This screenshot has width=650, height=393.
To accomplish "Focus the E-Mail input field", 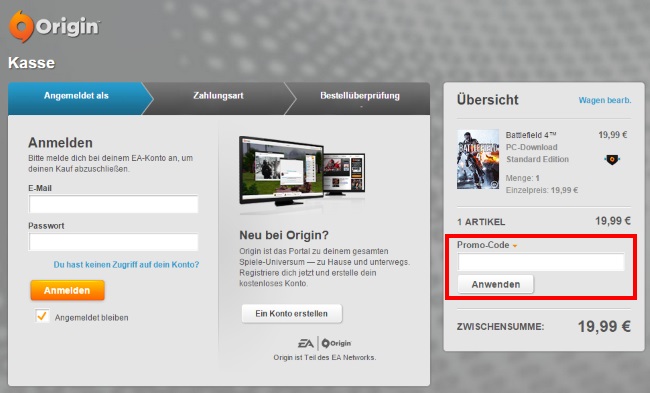I will [x=114, y=204].
